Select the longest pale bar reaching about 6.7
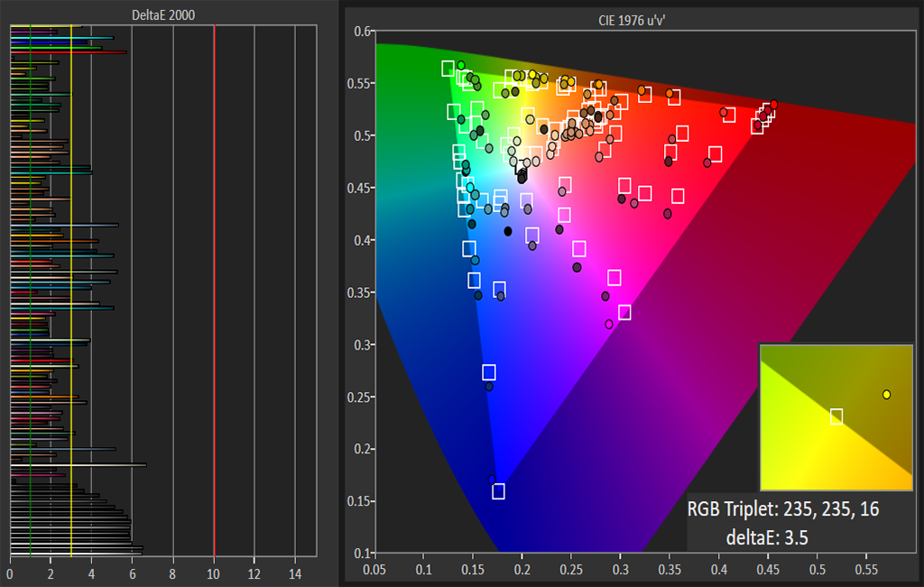The width and height of the screenshot is (924, 587). 79,465
